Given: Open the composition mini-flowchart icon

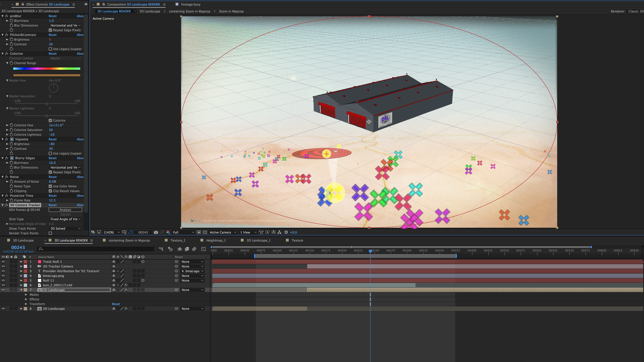Looking at the screenshot, I should pos(161,249).
